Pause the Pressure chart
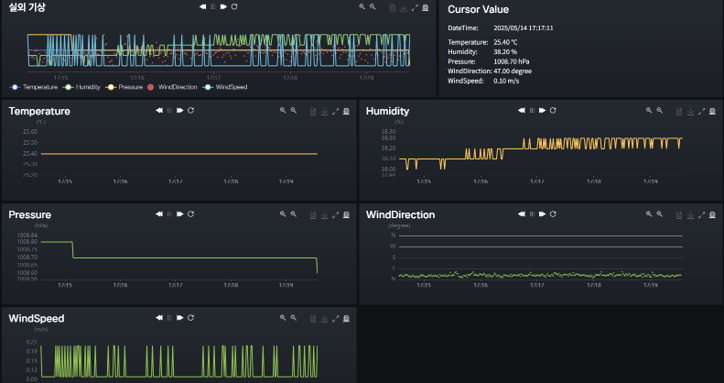 [169, 214]
